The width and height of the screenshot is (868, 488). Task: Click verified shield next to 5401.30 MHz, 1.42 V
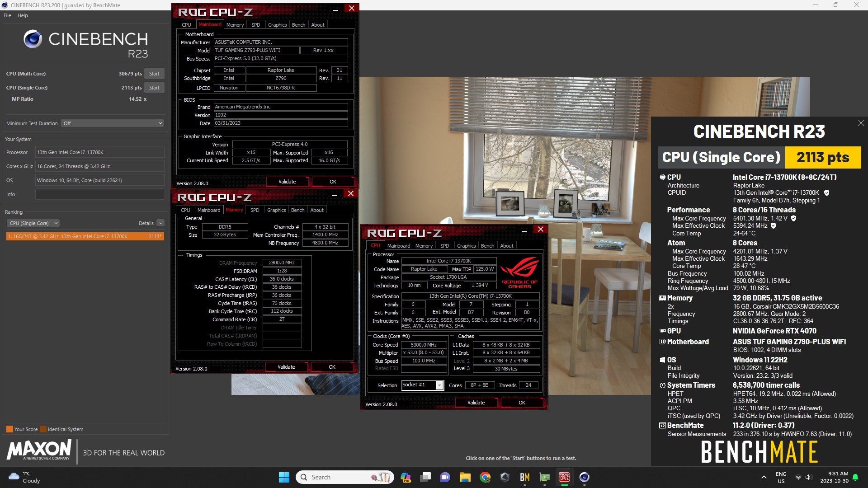pyautogui.click(x=793, y=218)
